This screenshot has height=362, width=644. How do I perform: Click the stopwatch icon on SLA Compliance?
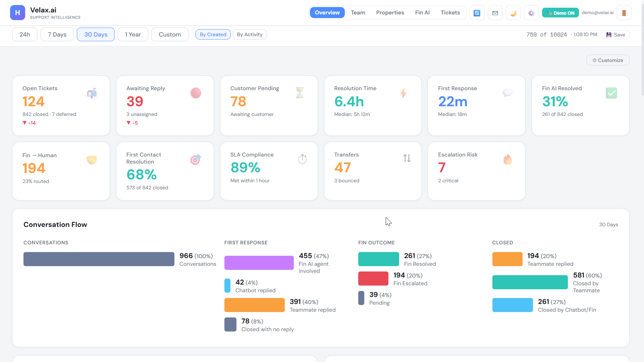pyautogui.click(x=303, y=159)
